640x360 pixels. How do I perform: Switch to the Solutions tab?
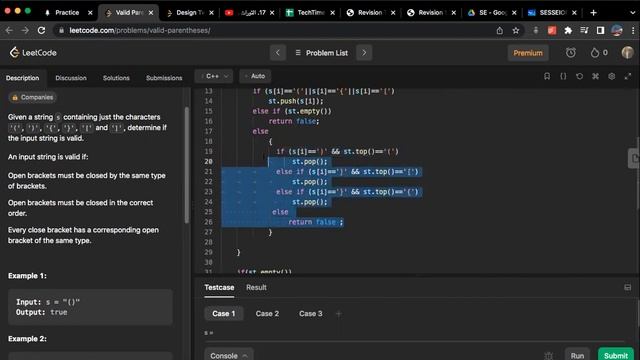(x=116, y=78)
